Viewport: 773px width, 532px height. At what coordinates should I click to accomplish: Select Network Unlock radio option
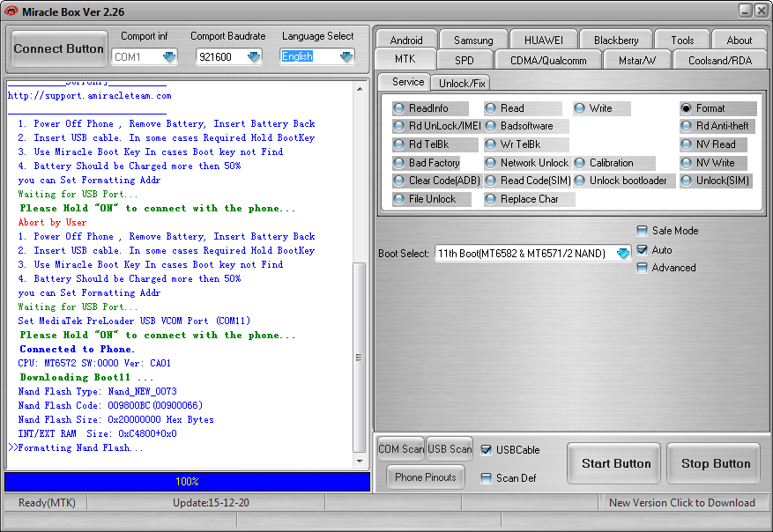coord(527,163)
